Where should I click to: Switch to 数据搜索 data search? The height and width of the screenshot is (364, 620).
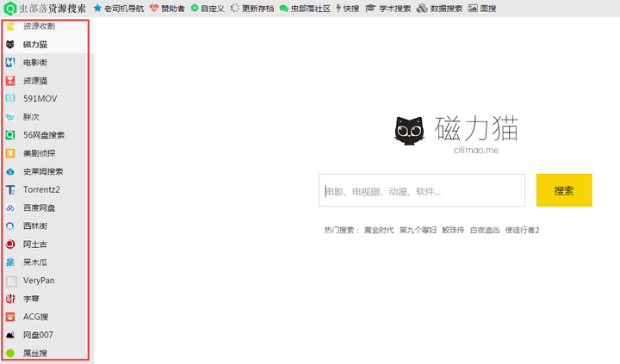tap(439, 9)
